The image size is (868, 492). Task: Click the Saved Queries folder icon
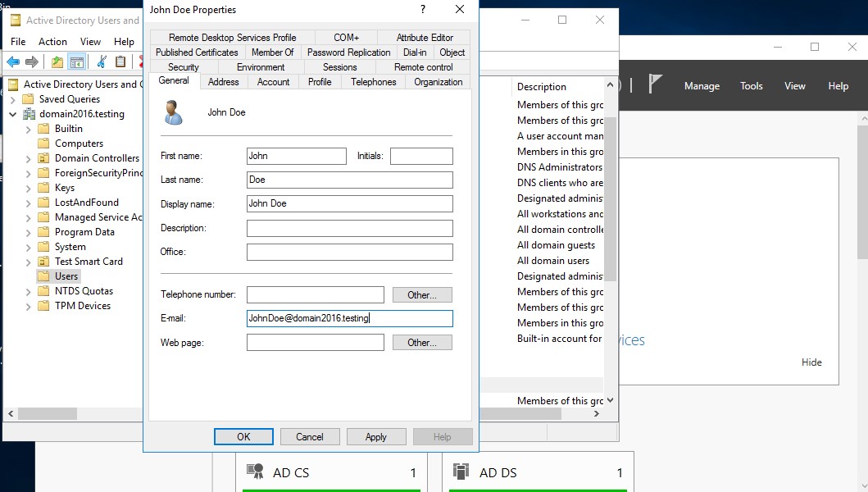tap(28, 99)
